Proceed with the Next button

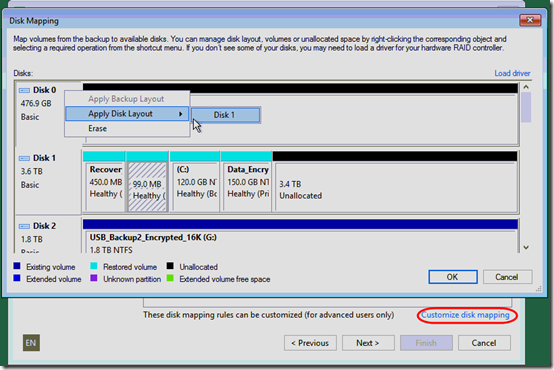tap(368, 343)
